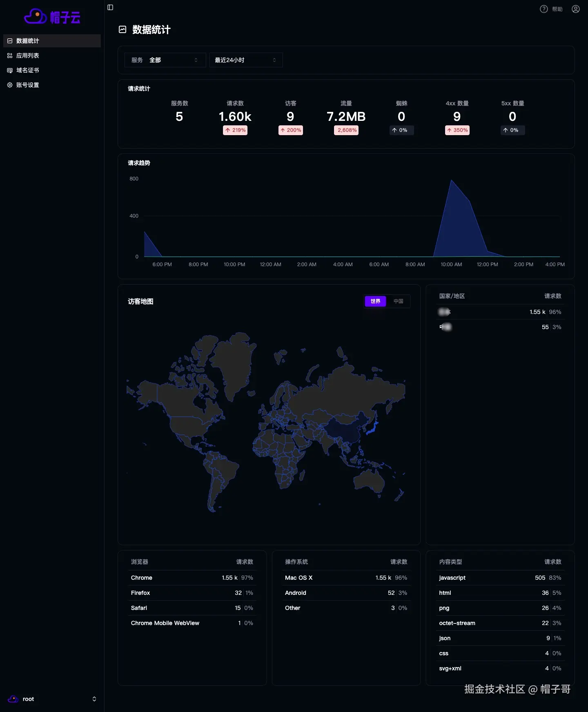The height and width of the screenshot is (712, 588).
Task: Click the 数据统计 sidebar icon
Action: click(10, 41)
